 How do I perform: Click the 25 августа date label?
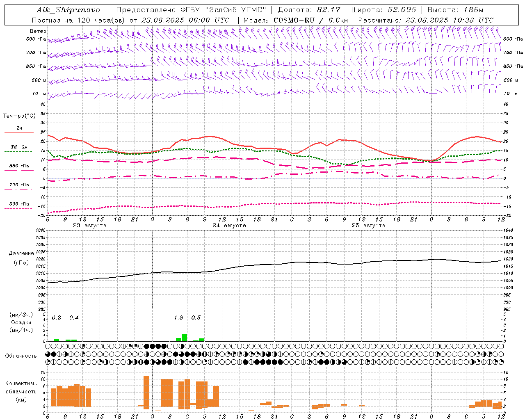pos(369,226)
